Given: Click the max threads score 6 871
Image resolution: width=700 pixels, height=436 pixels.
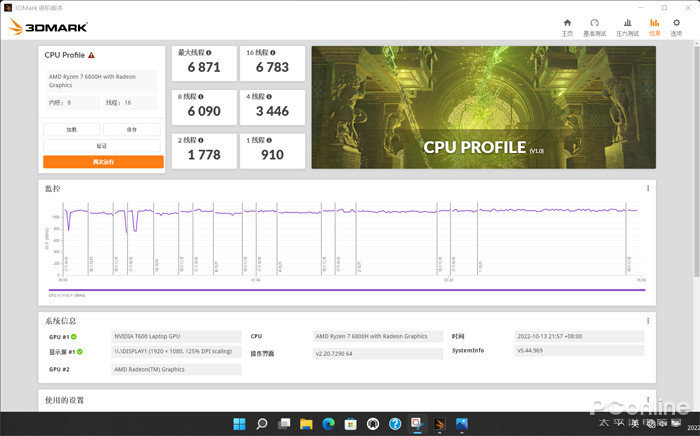Looking at the screenshot, I should pos(204,67).
